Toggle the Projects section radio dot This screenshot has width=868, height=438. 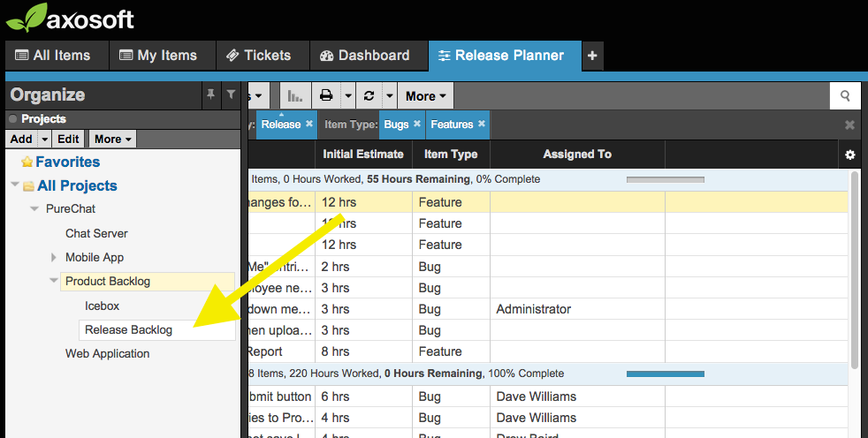point(13,119)
